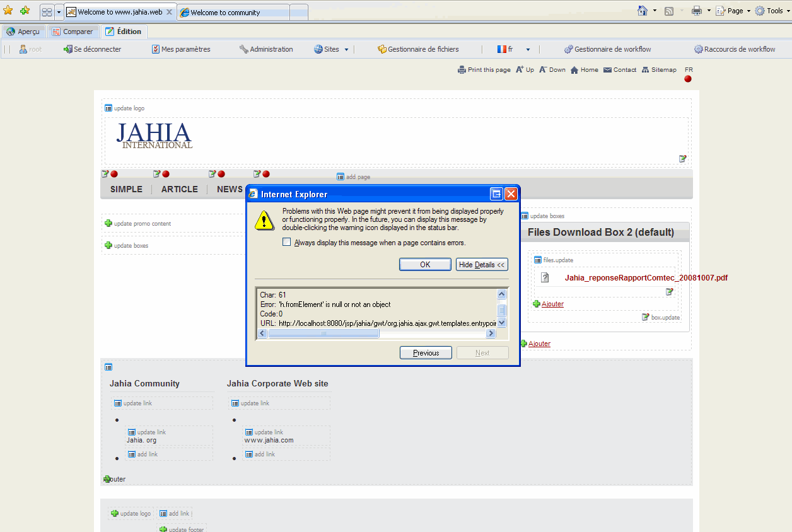This screenshot has width=792, height=532.
Task: Close the Welcome to www.jahia.web tab
Action: 169,12
